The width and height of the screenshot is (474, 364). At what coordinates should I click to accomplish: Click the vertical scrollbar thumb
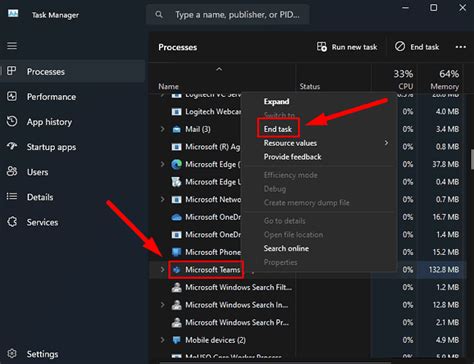(x=472, y=159)
